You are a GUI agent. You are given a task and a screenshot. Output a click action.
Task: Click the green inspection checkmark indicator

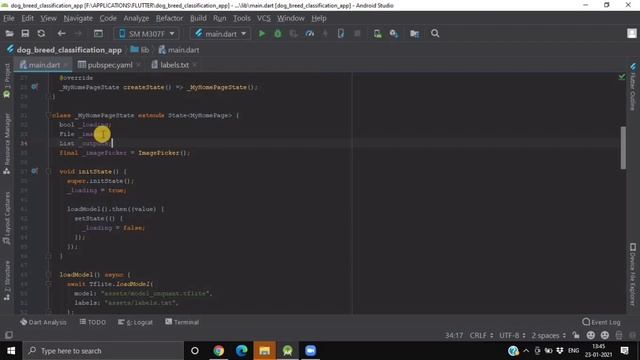(x=622, y=77)
